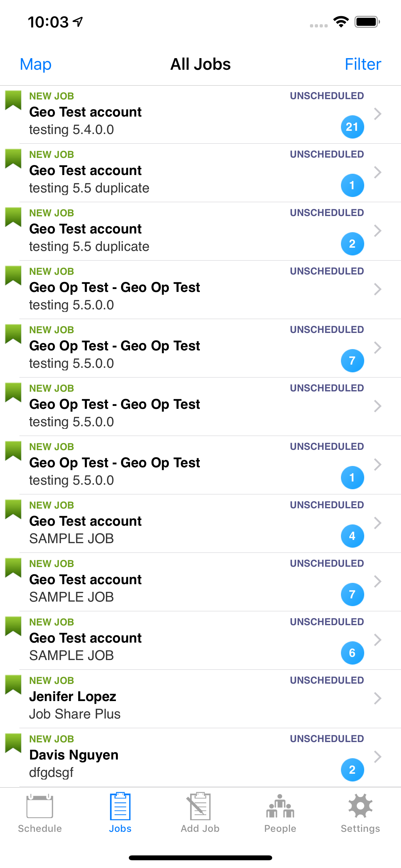401x868 pixels.
Task: Open Davis Nguyen job disclosure arrow
Action: 378,757
